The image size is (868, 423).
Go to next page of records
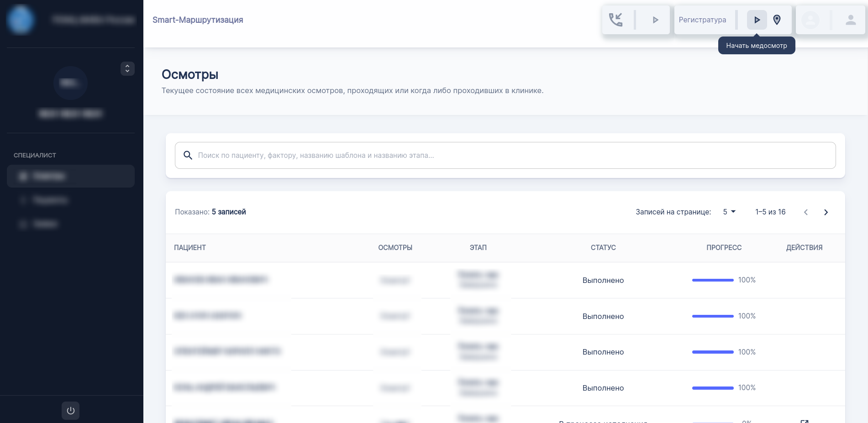[826, 212]
